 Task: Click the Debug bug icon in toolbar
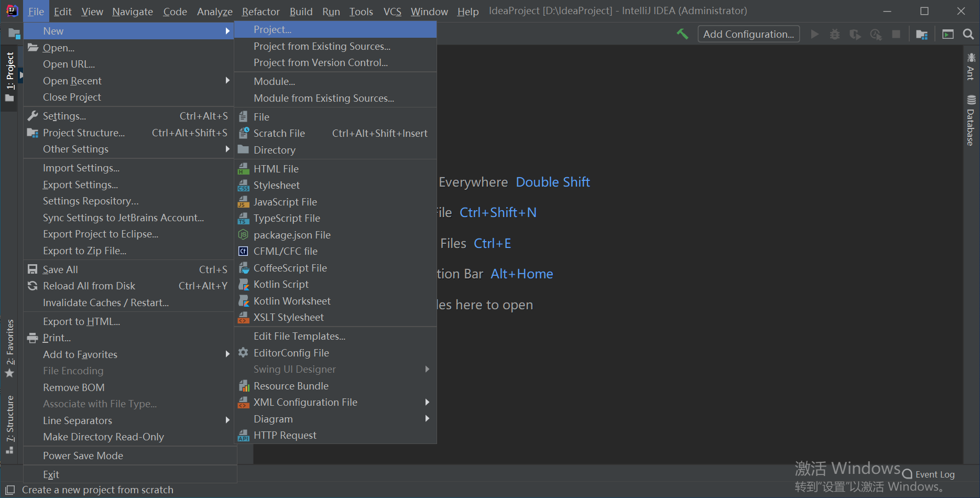coord(835,34)
